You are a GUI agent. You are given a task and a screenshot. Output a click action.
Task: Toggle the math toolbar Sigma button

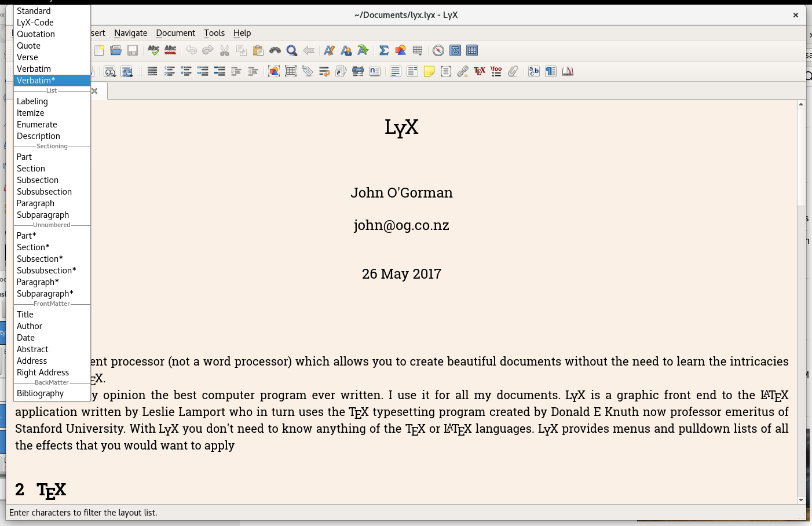(455, 50)
